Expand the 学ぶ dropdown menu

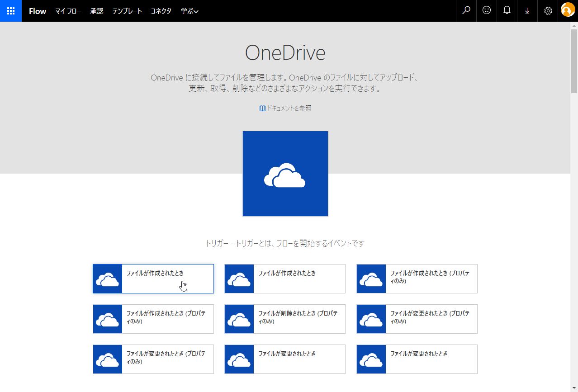pyautogui.click(x=189, y=11)
